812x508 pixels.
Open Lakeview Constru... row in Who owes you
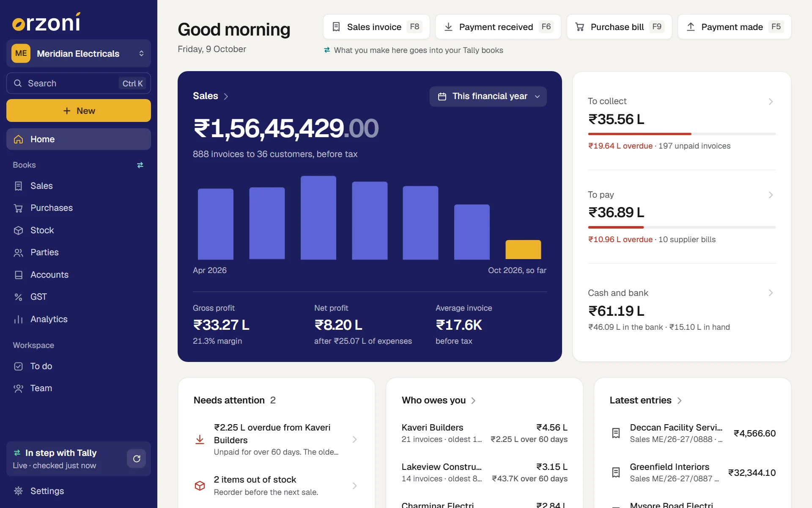point(485,472)
